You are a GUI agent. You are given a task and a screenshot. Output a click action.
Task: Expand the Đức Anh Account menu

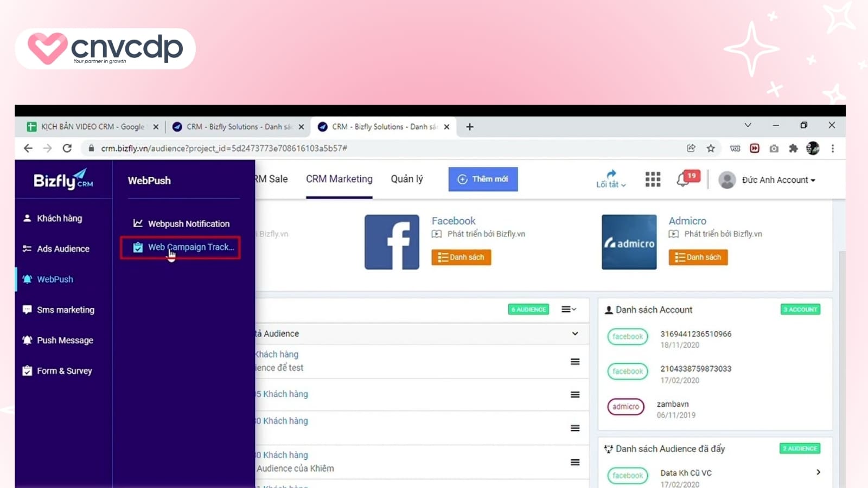[778, 179]
